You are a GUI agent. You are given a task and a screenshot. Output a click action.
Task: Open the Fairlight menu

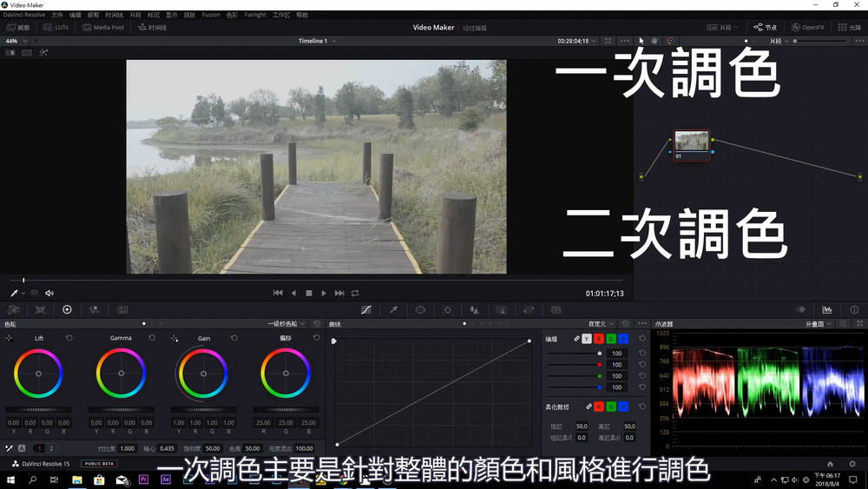(255, 15)
